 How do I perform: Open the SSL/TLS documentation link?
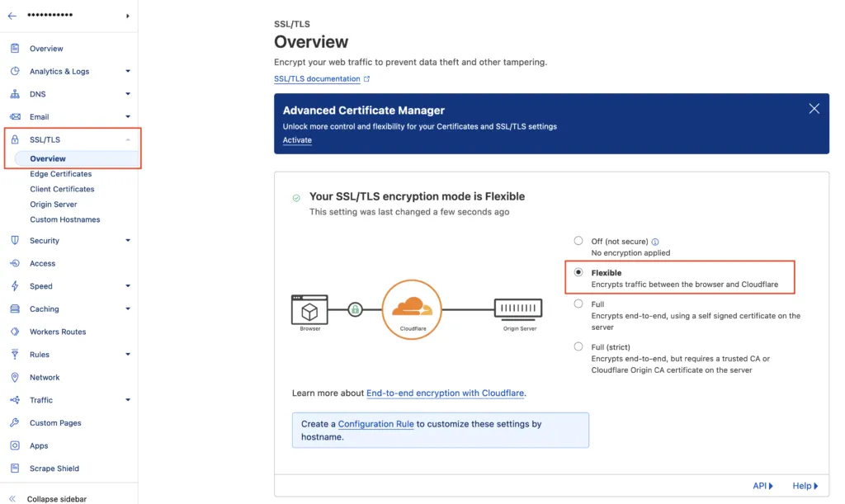pyautogui.click(x=317, y=79)
